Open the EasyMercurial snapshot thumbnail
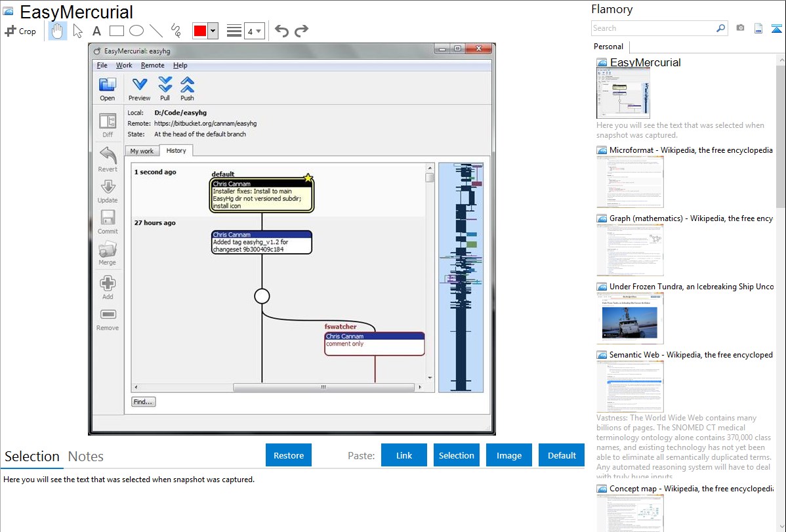 [623, 94]
